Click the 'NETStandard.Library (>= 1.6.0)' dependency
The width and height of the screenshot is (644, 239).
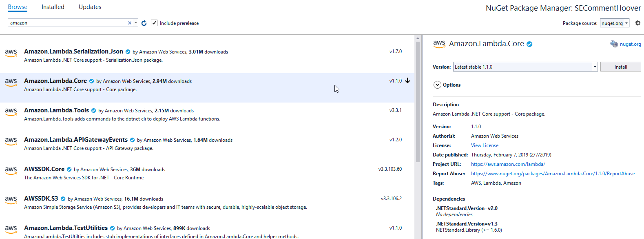click(469, 230)
